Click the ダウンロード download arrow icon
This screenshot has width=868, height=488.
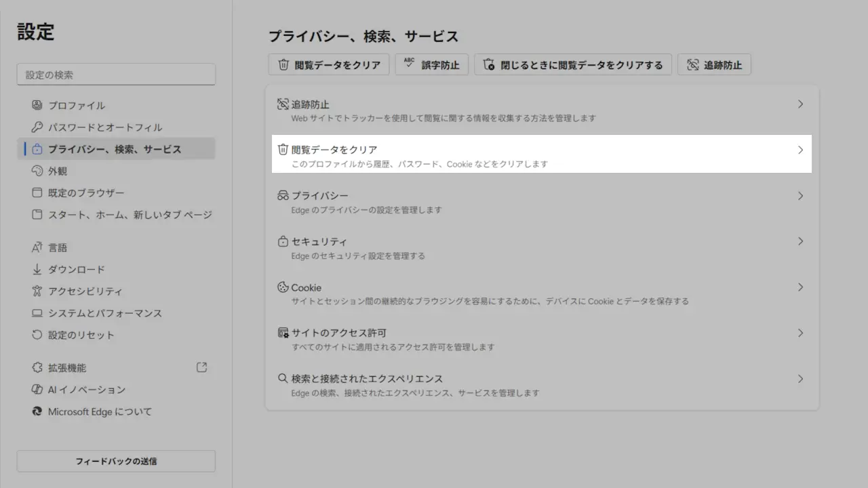pos(37,269)
